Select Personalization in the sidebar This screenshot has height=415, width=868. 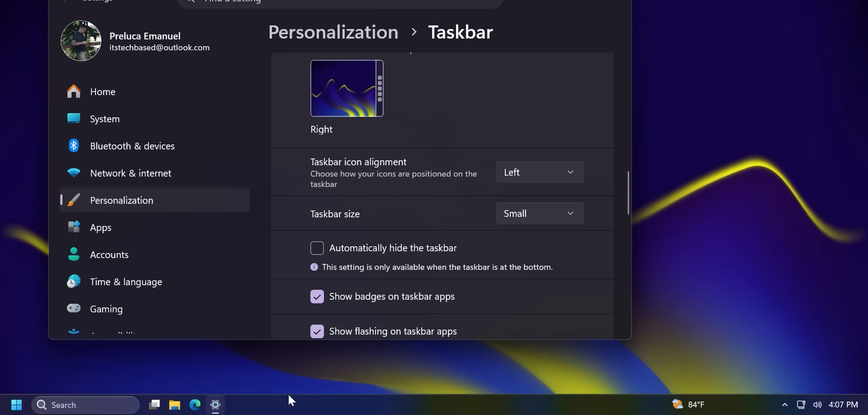[155, 200]
